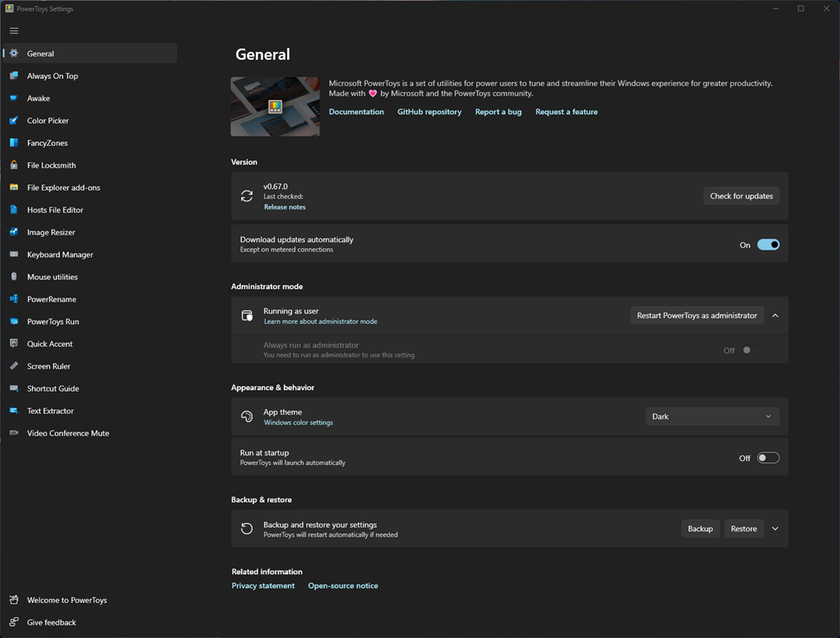Click the Running as user shield icon
The height and width of the screenshot is (638, 840).
[x=247, y=316]
